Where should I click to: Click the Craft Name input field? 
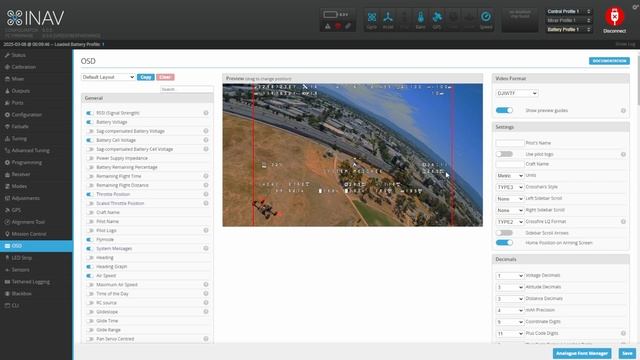[x=510, y=164]
